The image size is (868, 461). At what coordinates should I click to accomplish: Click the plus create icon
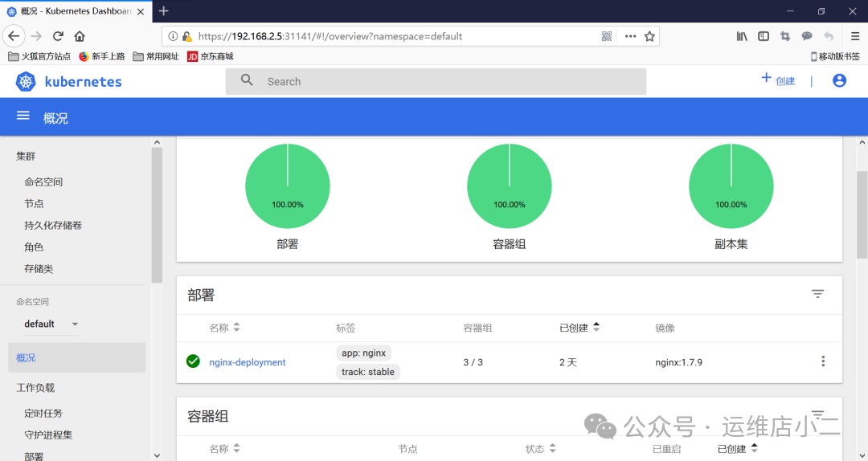point(766,77)
